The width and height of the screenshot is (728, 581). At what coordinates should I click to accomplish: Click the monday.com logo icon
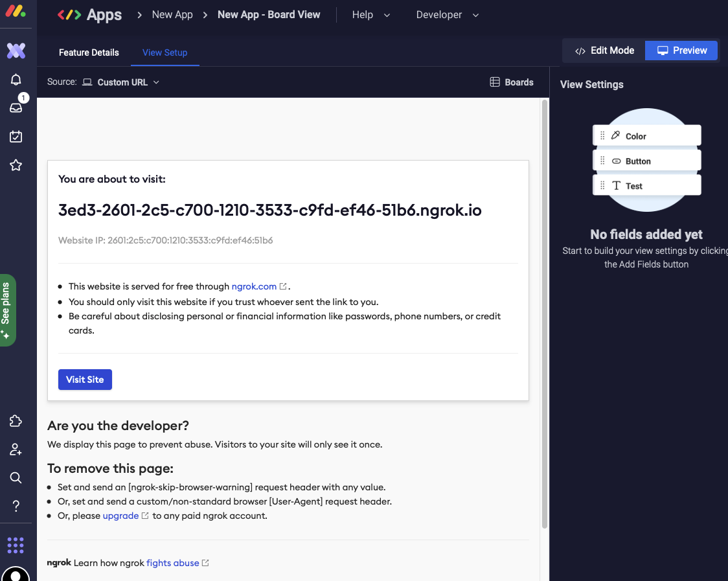16,10
